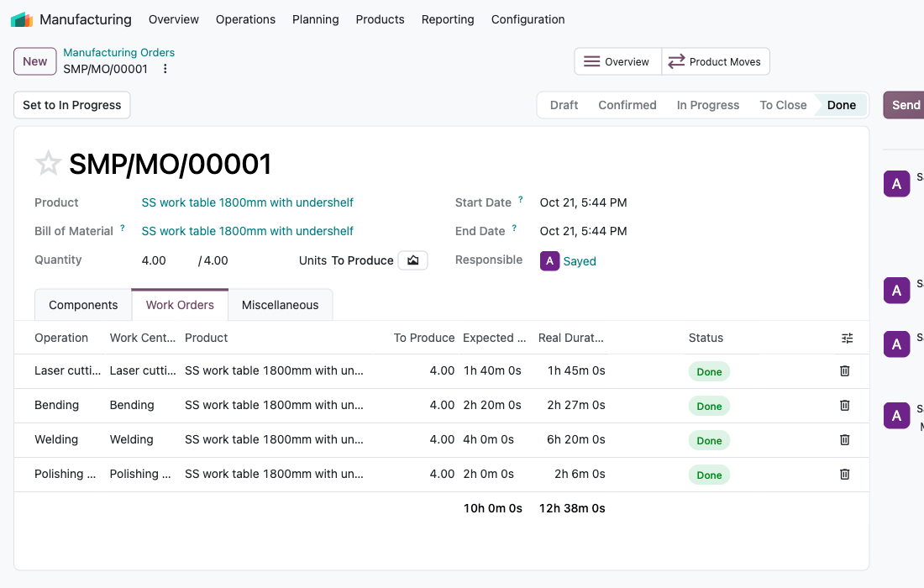Open optional columns settings icon in table header

(847, 339)
